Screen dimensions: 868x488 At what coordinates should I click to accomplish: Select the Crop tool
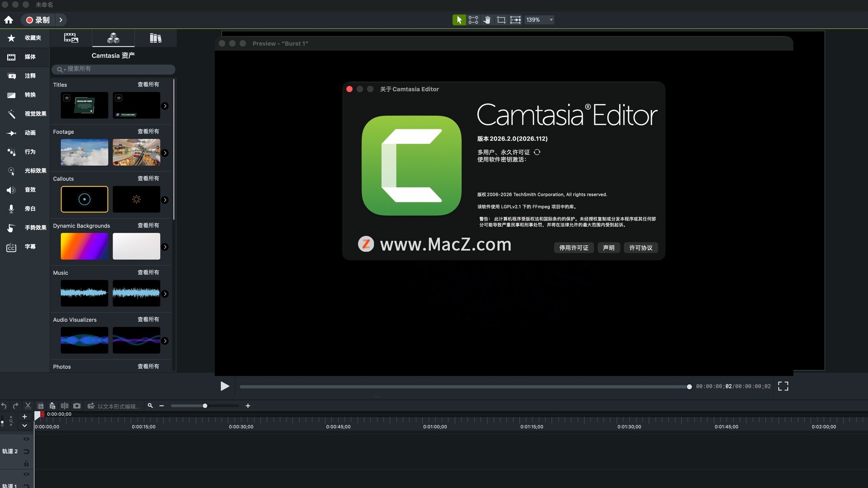click(501, 20)
